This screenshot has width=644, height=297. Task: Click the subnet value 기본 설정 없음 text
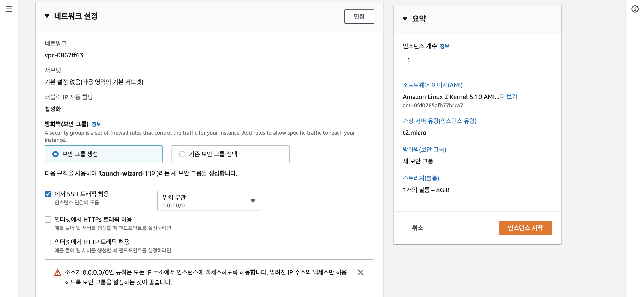94,82
